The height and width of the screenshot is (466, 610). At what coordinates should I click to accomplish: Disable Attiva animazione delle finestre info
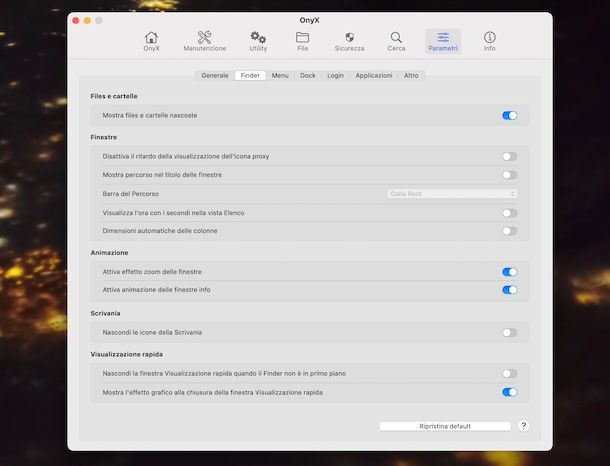[510, 290]
